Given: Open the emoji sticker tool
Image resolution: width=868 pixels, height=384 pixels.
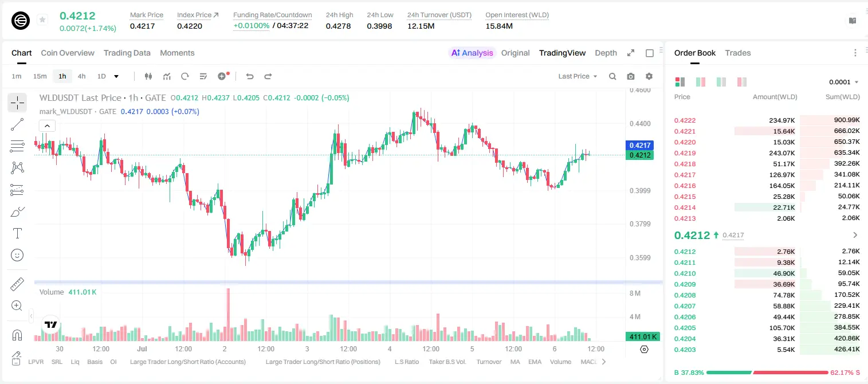Looking at the screenshot, I should pyautogui.click(x=17, y=255).
